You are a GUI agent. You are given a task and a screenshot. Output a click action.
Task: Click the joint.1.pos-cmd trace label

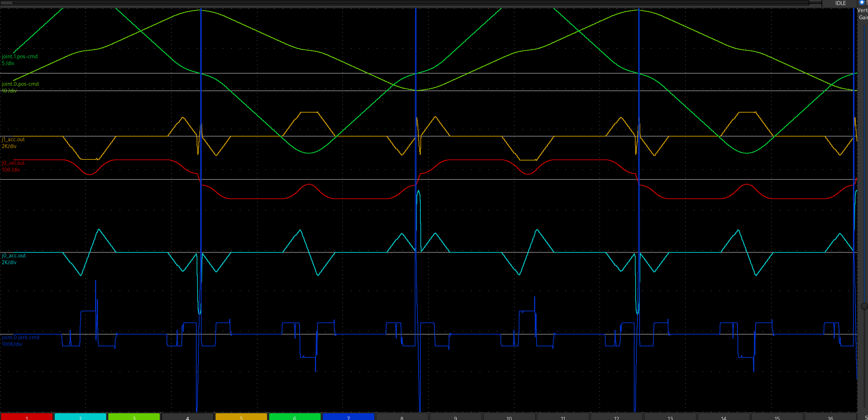coord(20,56)
